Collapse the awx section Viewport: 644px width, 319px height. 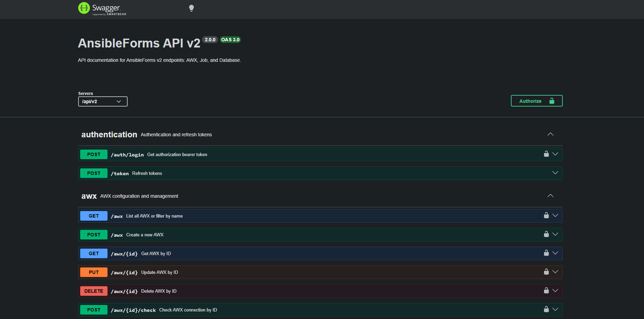point(550,196)
